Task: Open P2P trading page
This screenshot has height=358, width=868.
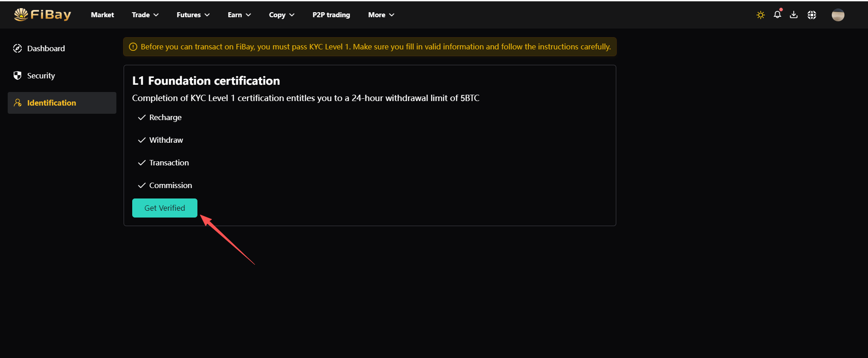Action: tap(331, 15)
